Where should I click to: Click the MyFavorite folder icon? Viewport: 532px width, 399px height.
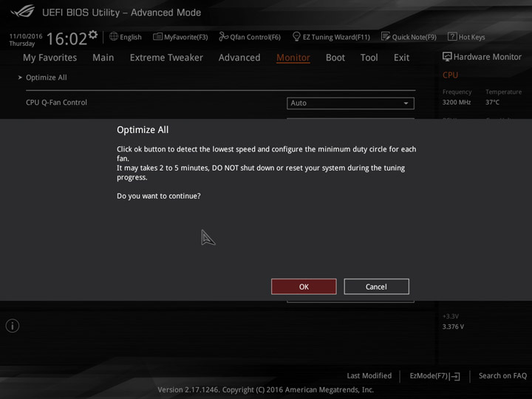[x=158, y=37]
